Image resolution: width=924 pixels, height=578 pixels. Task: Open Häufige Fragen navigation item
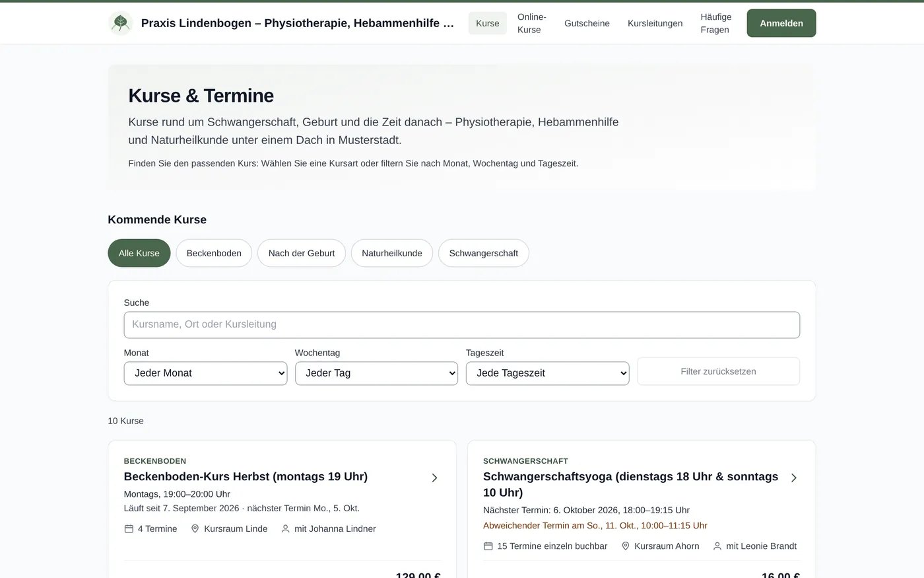click(x=716, y=23)
